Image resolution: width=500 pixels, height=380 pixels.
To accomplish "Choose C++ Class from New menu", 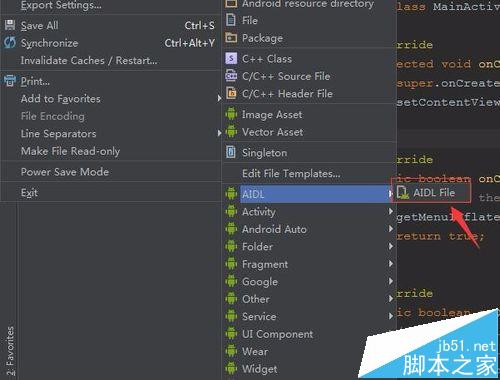I will coord(309,59).
